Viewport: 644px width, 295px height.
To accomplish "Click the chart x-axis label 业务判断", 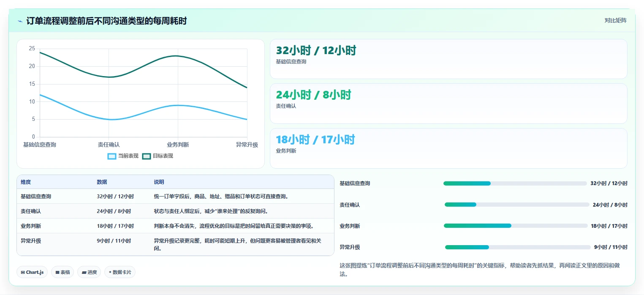I will click(178, 145).
